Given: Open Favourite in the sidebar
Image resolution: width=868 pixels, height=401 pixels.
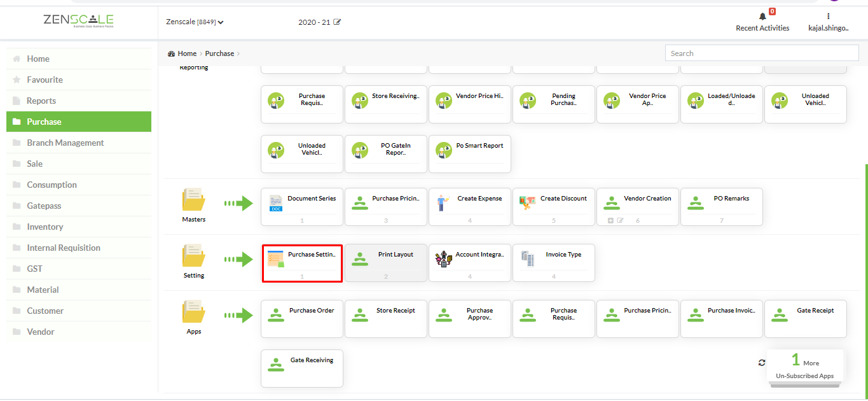Looking at the screenshot, I should (79, 80).
